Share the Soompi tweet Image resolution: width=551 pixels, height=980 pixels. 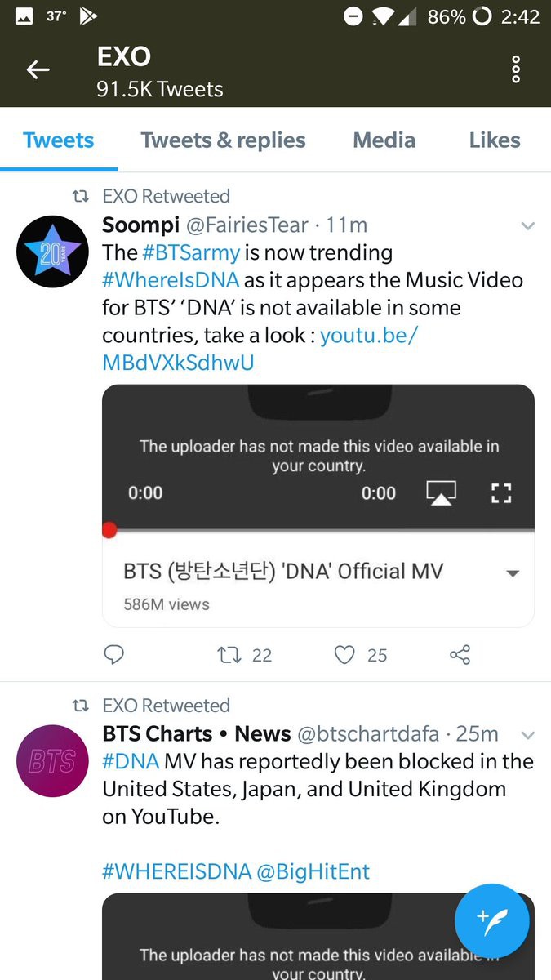pyautogui.click(x=460, y=654)
